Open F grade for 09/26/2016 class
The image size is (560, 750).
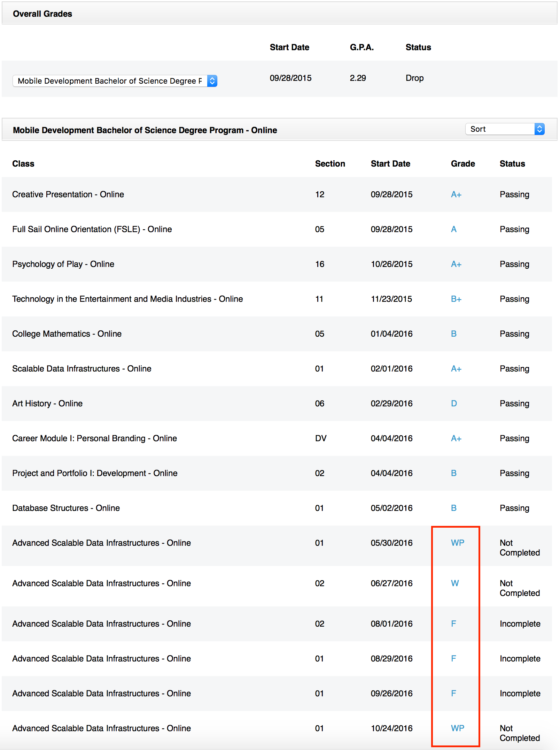click(453, 694)
